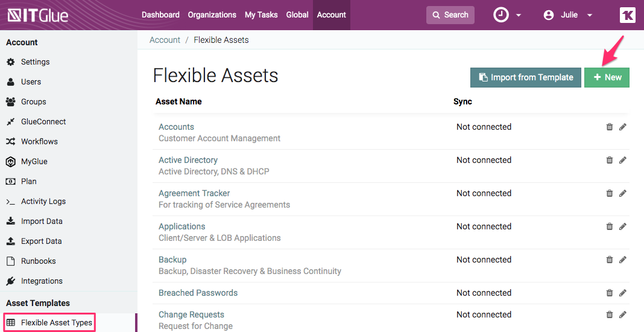The image size is (644, 332).
Task: Switch to the Organizations tab
Action: 212,15
